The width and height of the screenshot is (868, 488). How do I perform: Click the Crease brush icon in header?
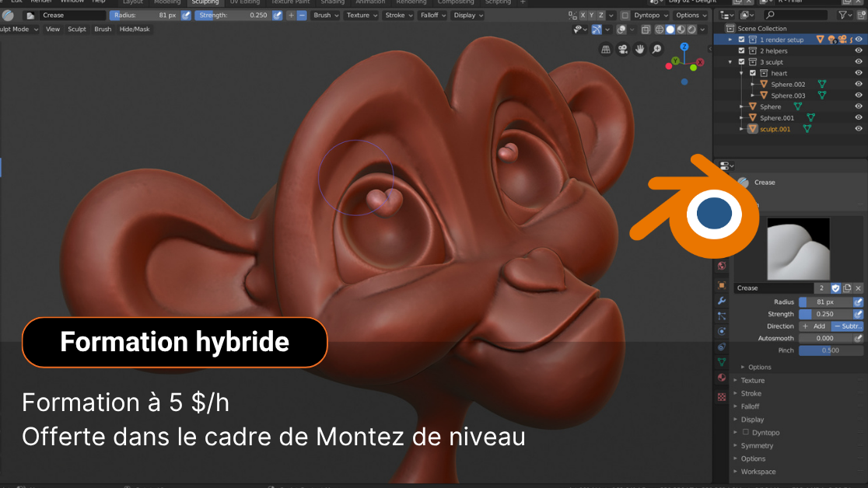click(8, 16)
